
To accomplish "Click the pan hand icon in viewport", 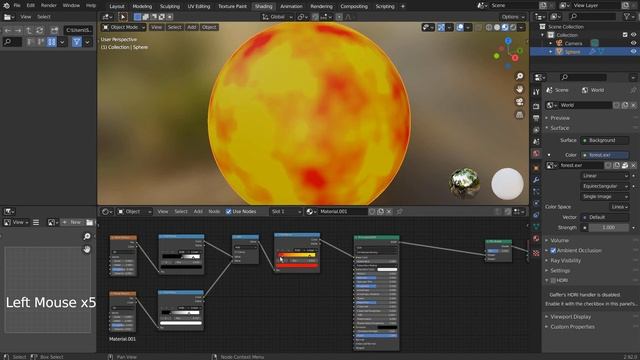I will click(x=520, y=89).
